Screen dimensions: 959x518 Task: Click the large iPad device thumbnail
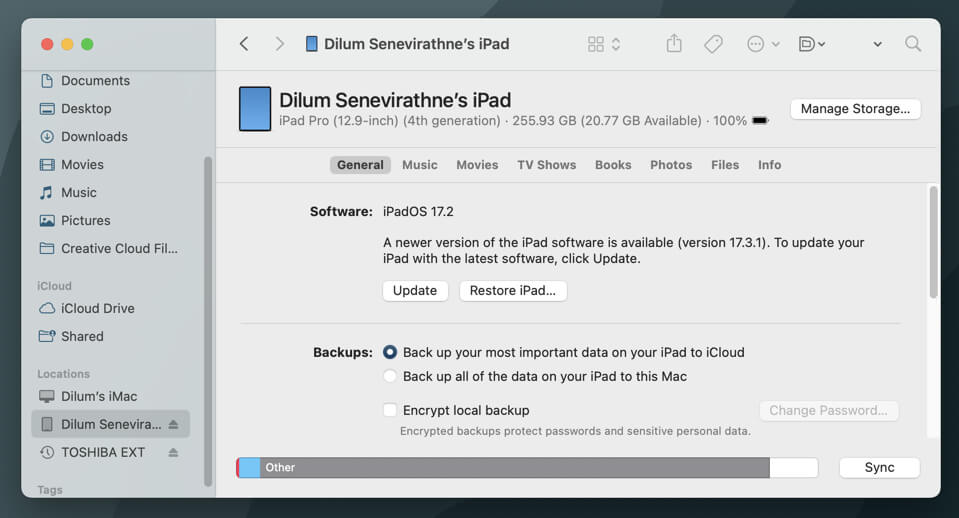pos(254,109)
